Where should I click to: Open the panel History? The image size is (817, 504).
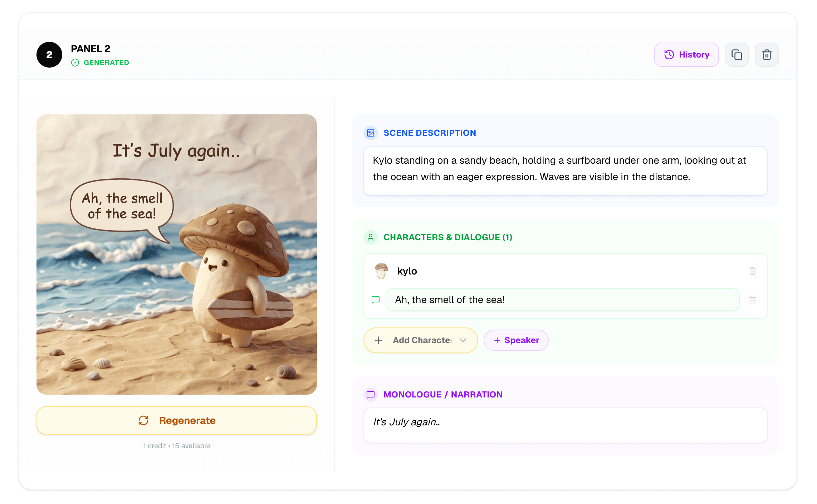point(686,55)
